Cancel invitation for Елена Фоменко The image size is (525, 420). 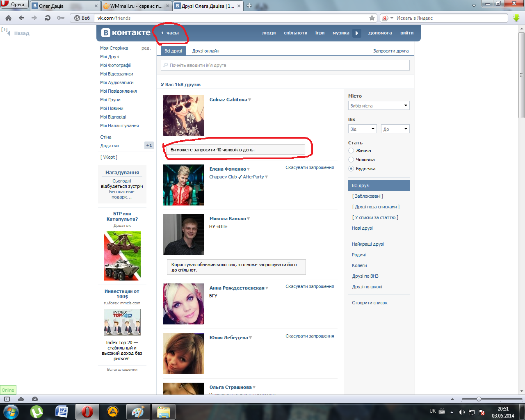pyautogui.click(x=310, y=167)
